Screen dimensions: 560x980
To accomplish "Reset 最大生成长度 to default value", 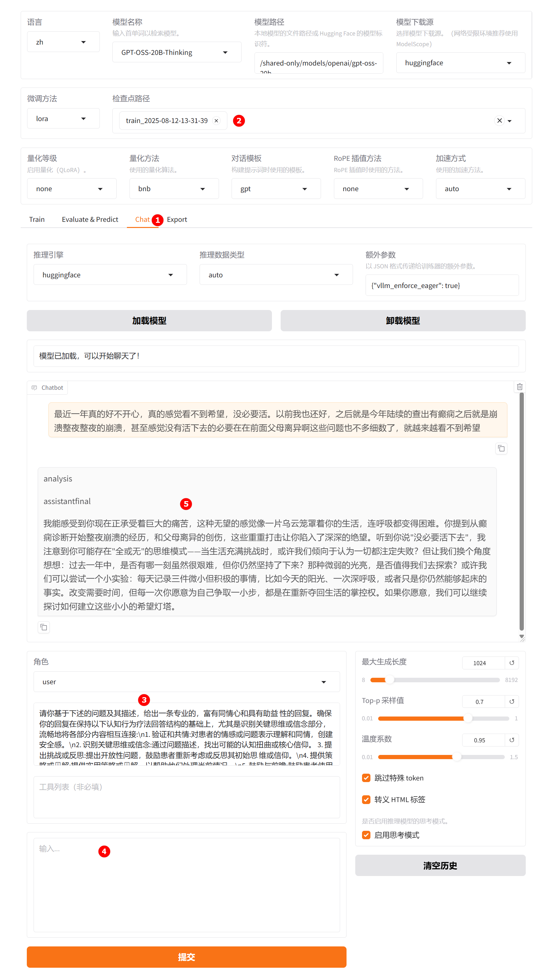I will [512, 663].
